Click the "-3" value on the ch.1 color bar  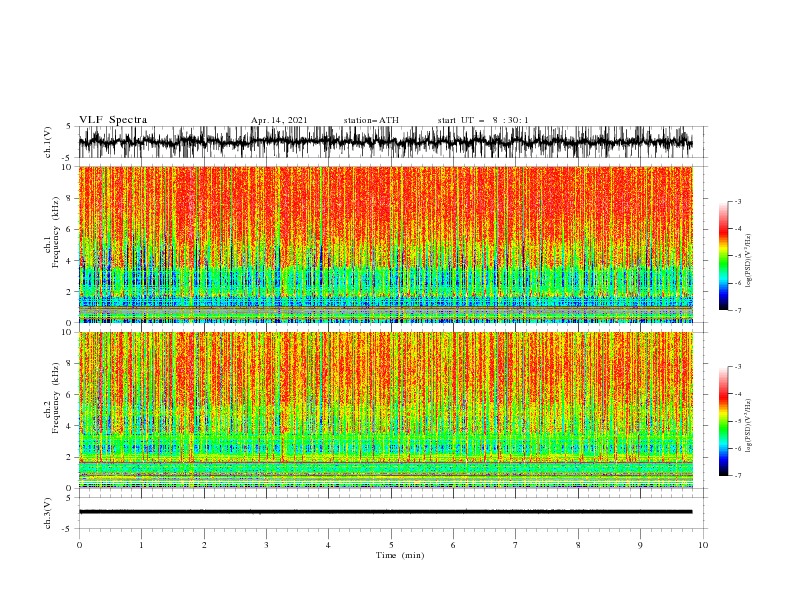point(737,201)
